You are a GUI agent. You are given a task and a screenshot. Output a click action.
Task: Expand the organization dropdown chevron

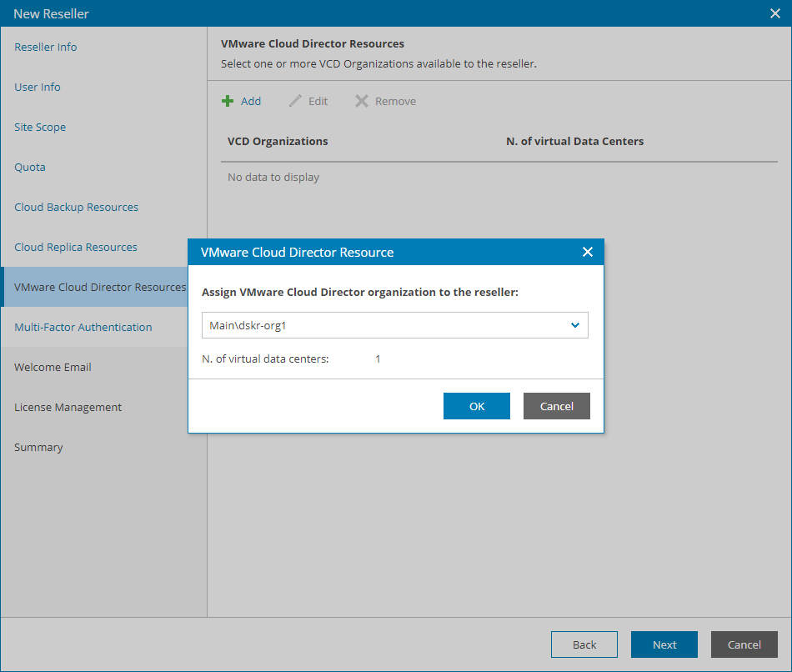[x=574, y=325]
